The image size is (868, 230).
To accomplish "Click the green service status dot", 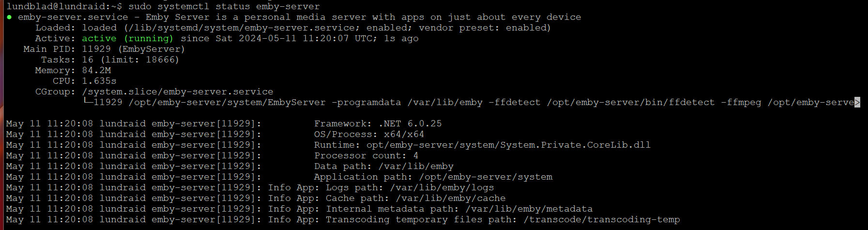I will [9, 17].
